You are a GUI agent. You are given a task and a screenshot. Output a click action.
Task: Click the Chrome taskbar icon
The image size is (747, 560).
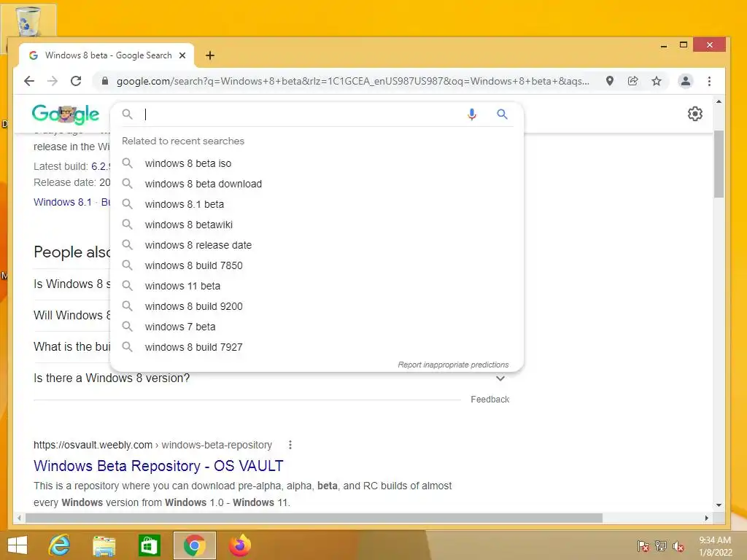(x=194, y=545)
